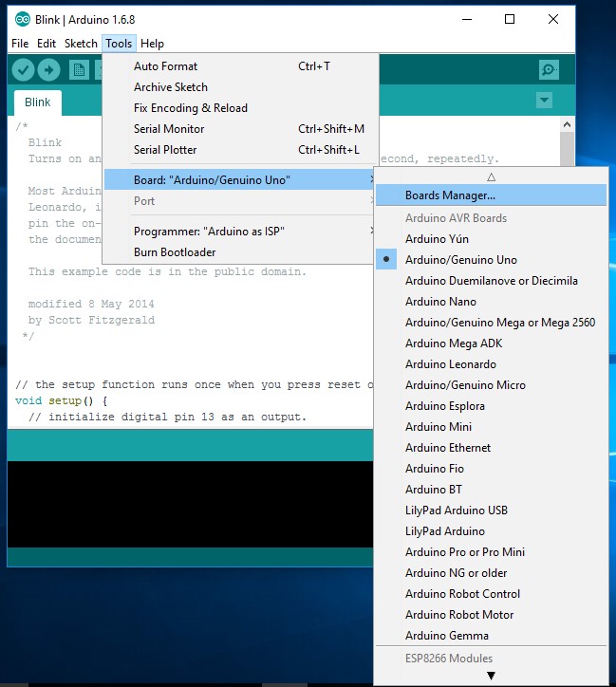Switch to the Blink sketch tab

tap(38, 102)
